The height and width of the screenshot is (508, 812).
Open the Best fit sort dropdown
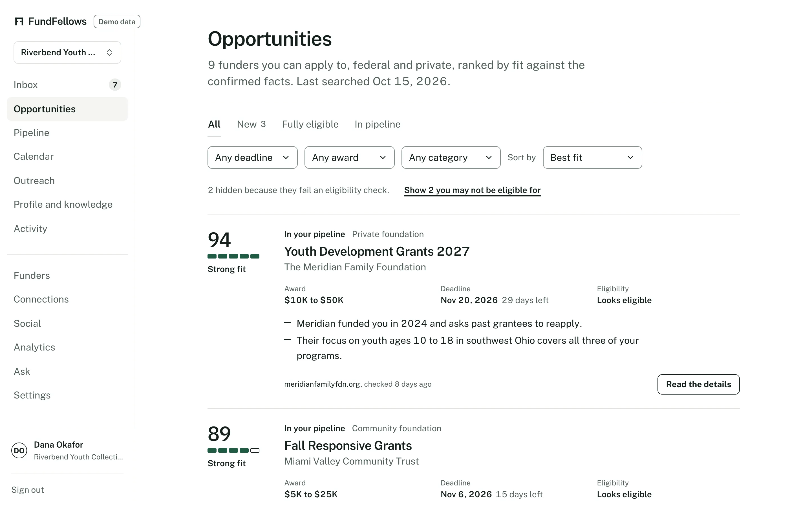(x=592, y=157)
